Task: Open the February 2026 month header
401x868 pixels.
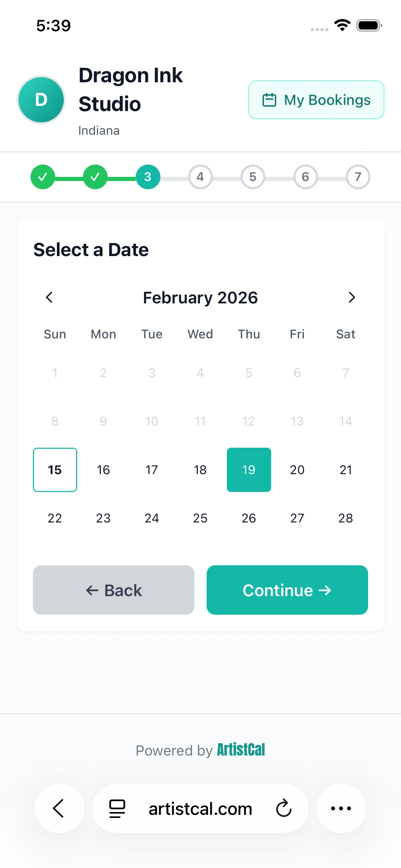Action: [200, 298]
